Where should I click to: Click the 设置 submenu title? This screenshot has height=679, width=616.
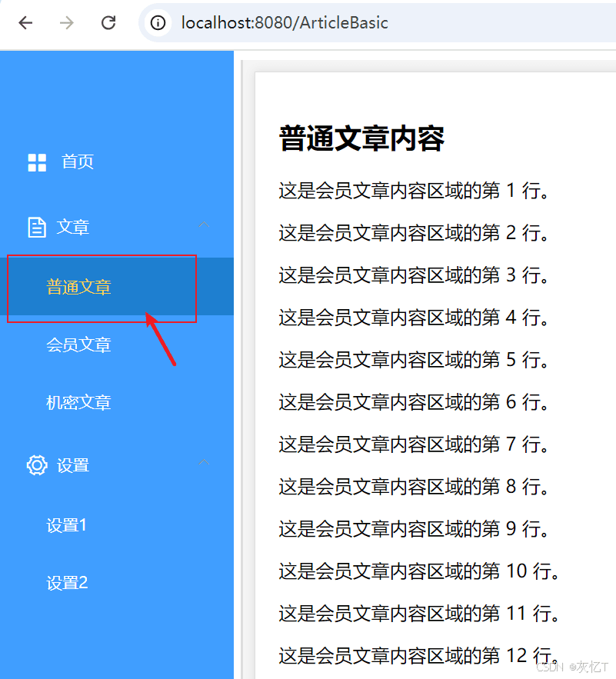pos(73,465)
